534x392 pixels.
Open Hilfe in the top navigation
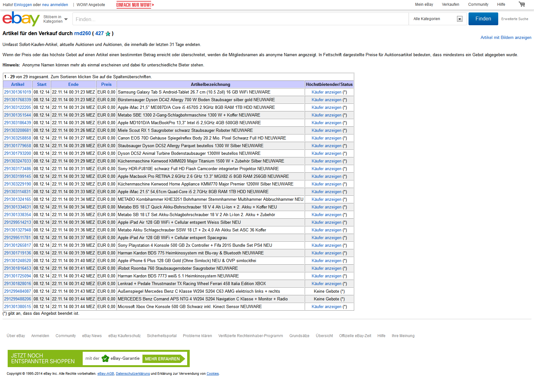[501, 4]
